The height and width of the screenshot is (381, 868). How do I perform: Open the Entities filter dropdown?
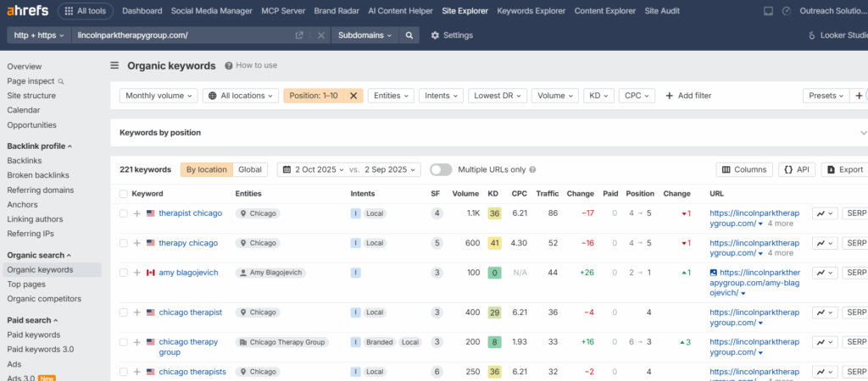tap(391, 96)
